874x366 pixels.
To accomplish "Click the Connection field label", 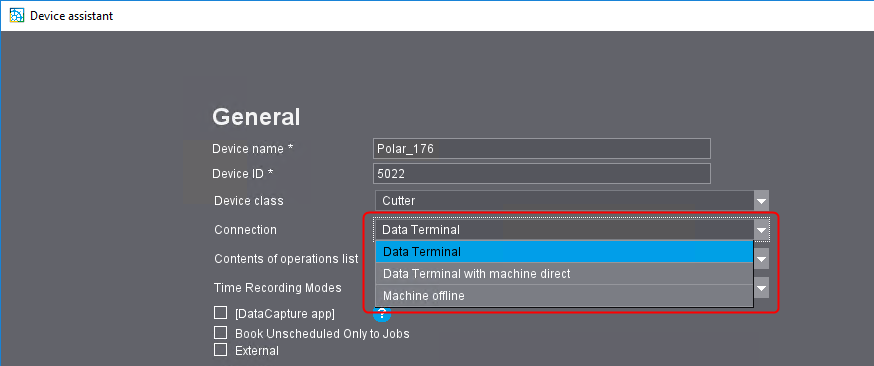I will pyautogui.click(x=245, y=230).
